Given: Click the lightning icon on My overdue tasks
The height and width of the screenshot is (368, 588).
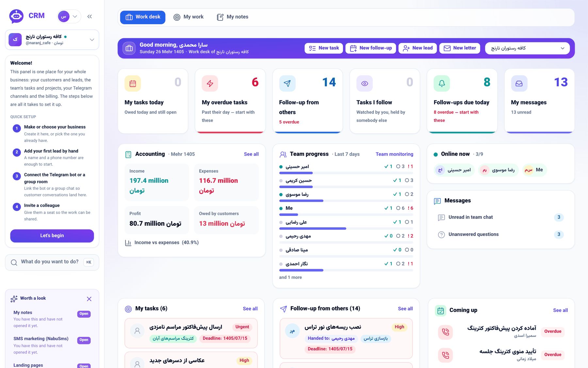Looking at the screenshot, I should click(210, 83).
